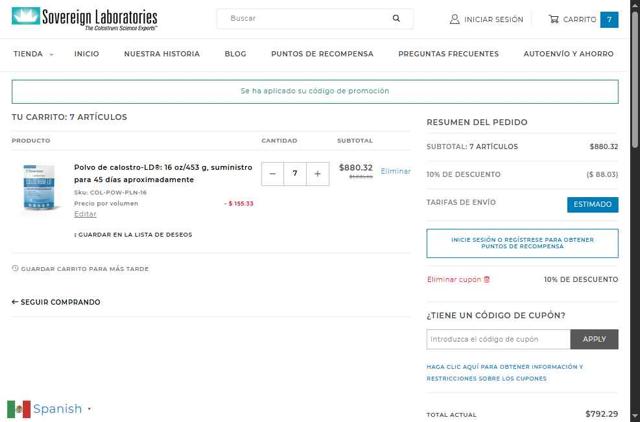Screen dimensions: 640x422
Task: Click the trash icon beside Eliminar cupón
Action: pyautogui.click(x=487, y=280)
